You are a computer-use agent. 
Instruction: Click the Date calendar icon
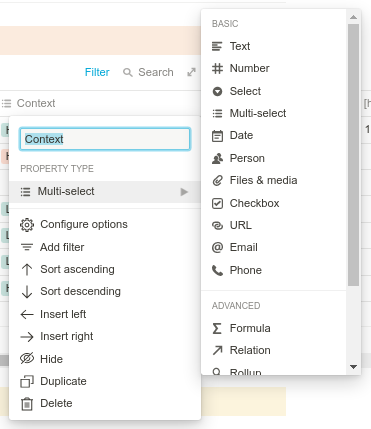pyautogui.click(x=217, y=136)
